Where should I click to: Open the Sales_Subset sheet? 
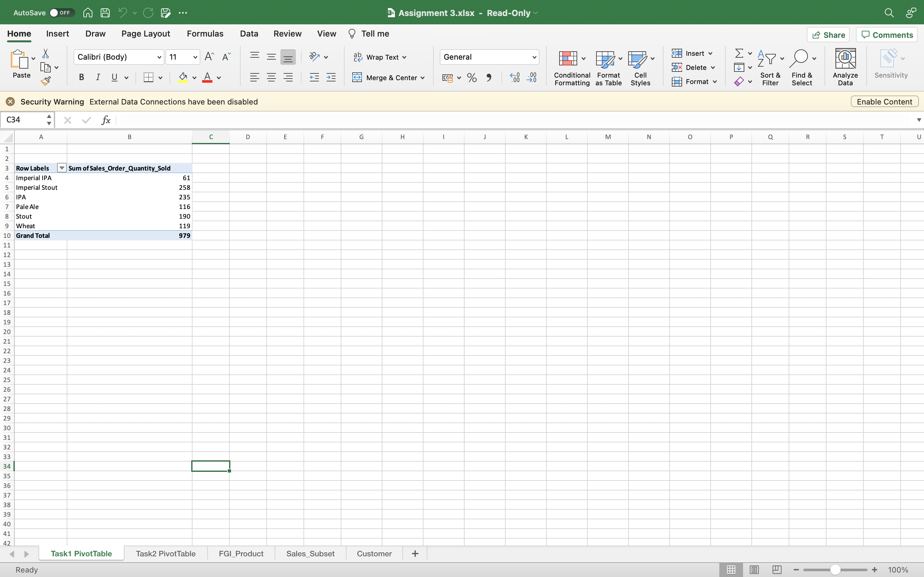click(309, 553)
